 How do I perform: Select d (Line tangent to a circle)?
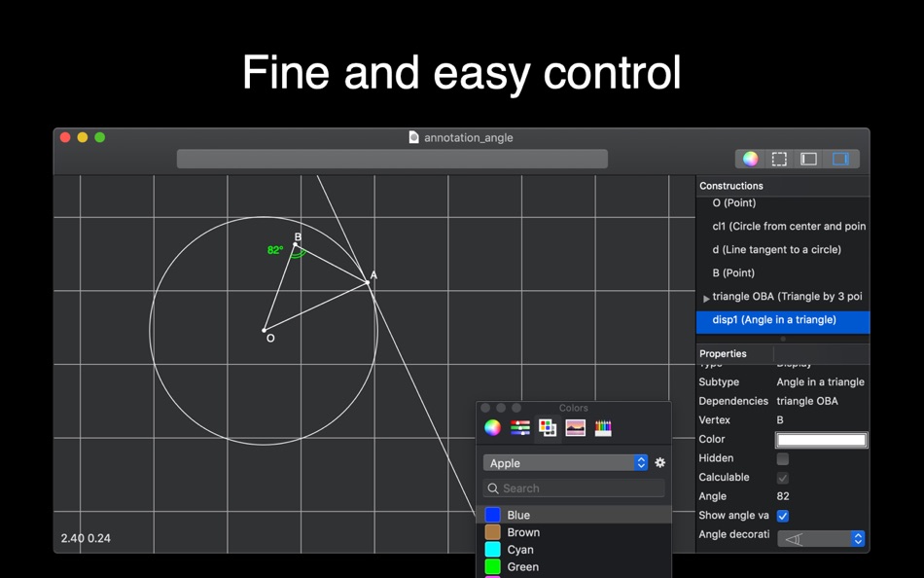click(x=783, y=249)
